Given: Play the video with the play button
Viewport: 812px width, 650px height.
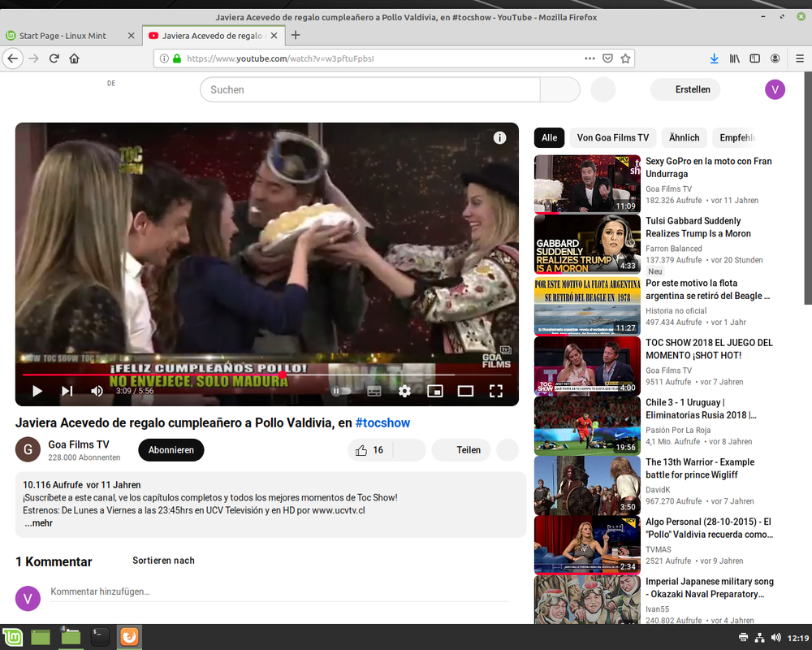Looking at the screenshot, I should point(37,391).
